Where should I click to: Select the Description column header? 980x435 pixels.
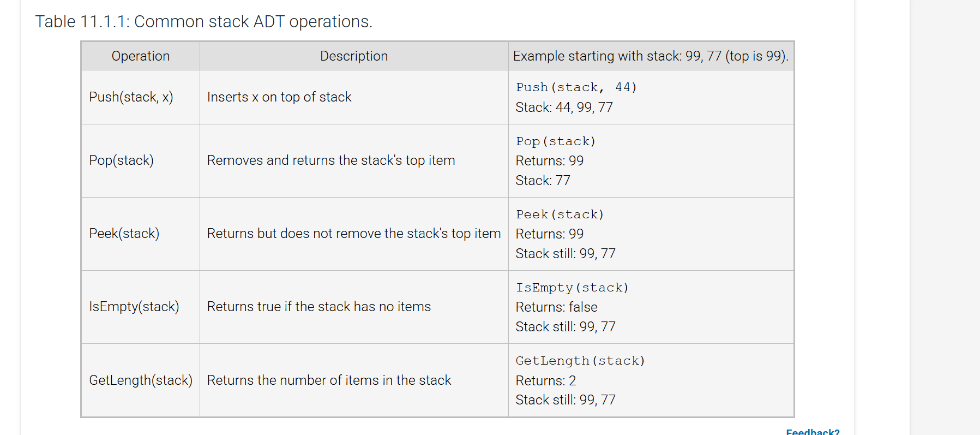354,56
